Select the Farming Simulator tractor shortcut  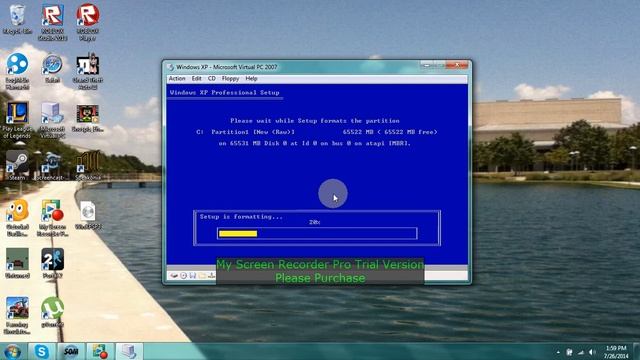click(x=17, y=316)
